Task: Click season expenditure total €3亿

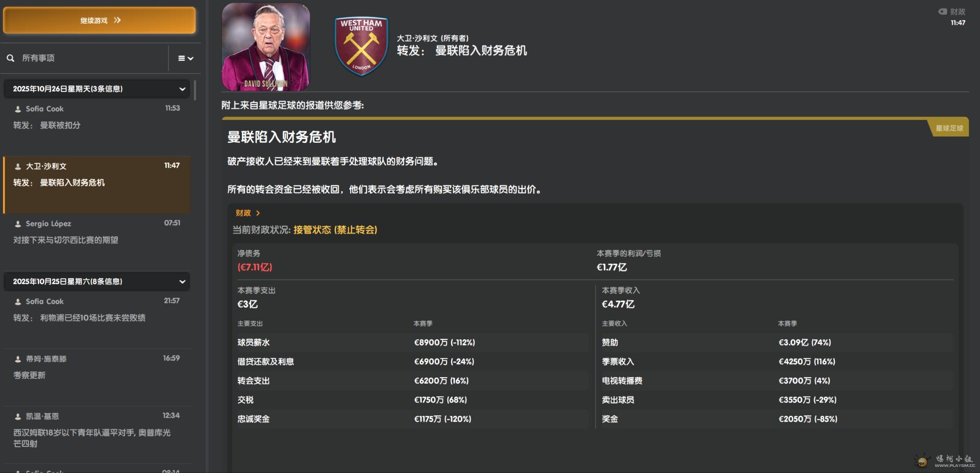Action: click(x=248, y=304)
